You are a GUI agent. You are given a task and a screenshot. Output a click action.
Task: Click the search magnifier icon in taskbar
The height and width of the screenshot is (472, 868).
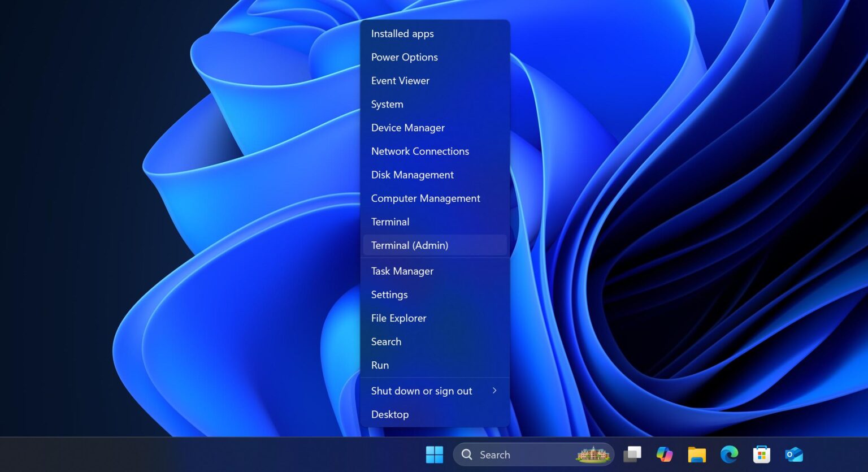click(x=467, y=454)
